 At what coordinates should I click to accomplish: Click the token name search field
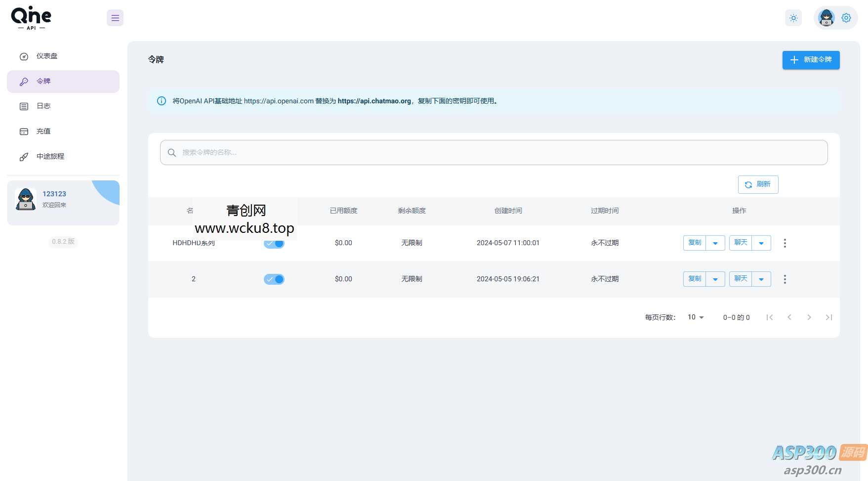494,153
